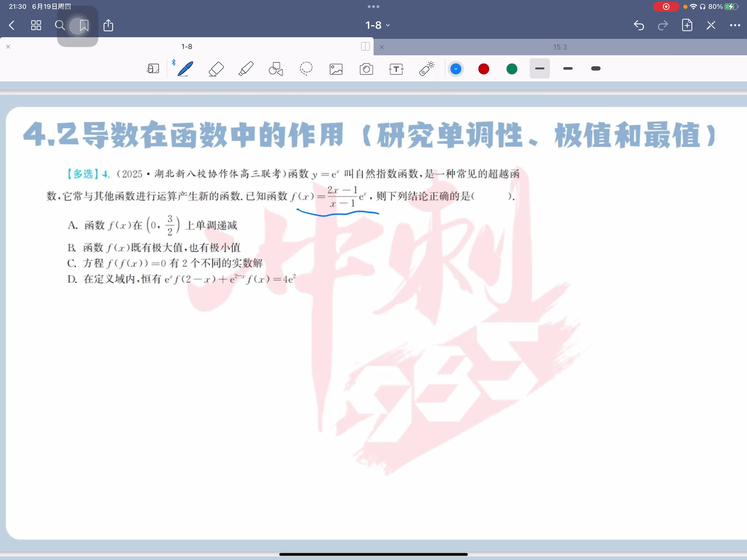Select the Text box tool
This screenshot has width=747, height=560.
[396, 69]
